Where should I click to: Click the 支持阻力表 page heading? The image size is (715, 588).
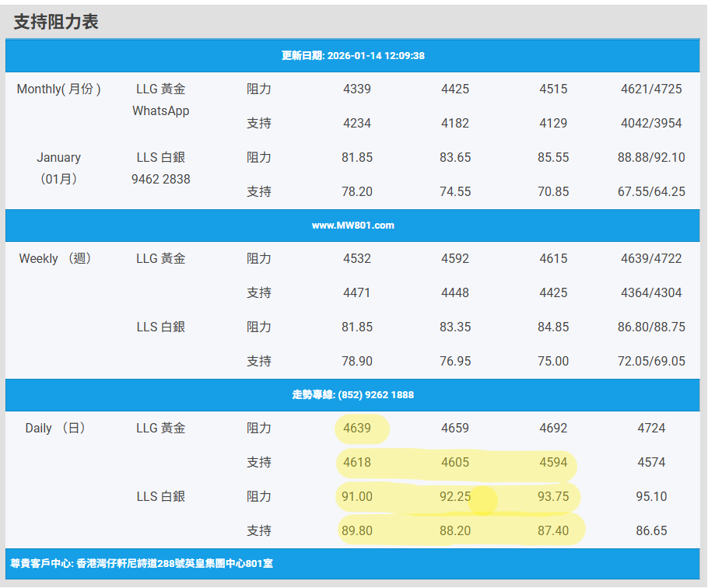pyautogui.click(x=56, y=22)
